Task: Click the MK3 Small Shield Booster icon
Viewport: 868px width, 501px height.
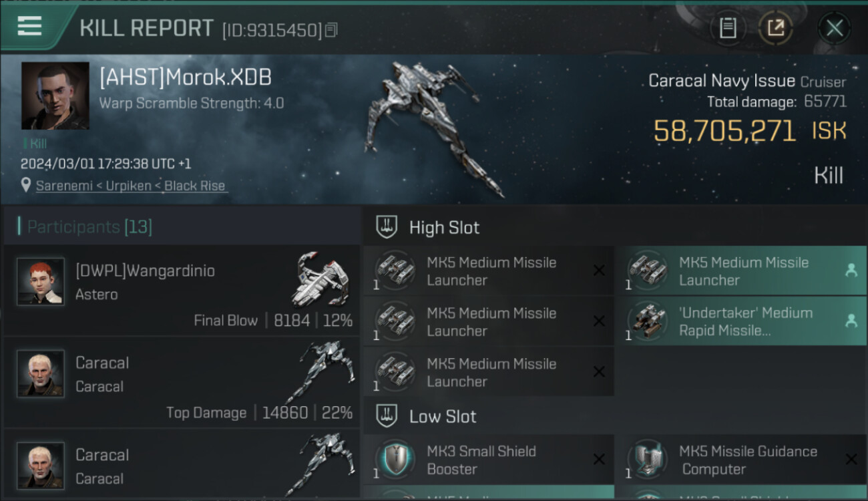Action: point(395,460)
